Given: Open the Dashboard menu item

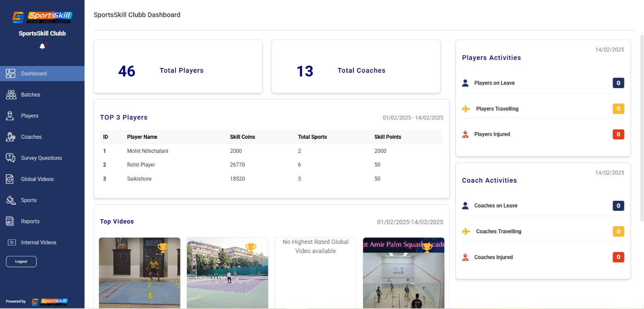Looking at the screenshot, I should click(x=34, y=74).
